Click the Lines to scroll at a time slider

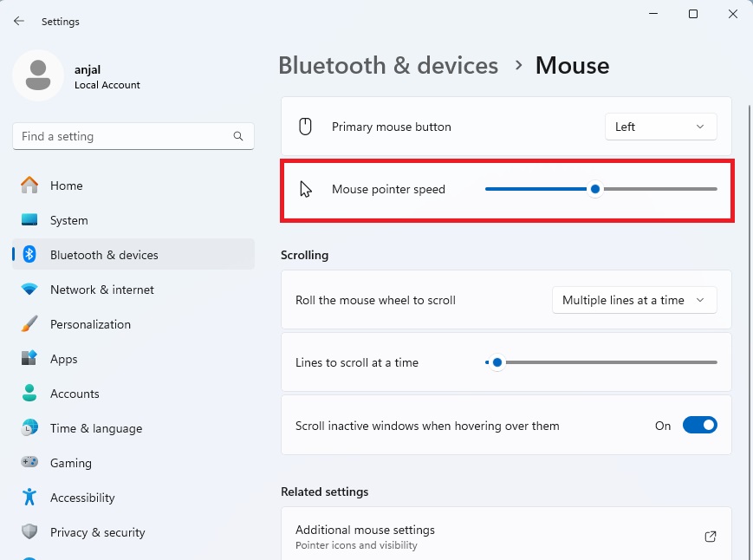601,362
